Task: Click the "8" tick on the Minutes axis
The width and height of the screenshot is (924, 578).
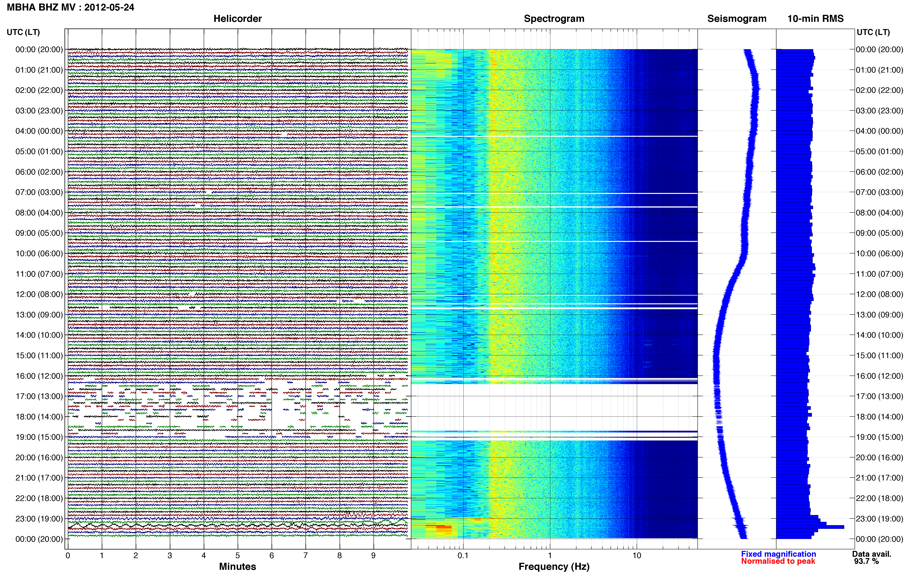Action: 340,556
